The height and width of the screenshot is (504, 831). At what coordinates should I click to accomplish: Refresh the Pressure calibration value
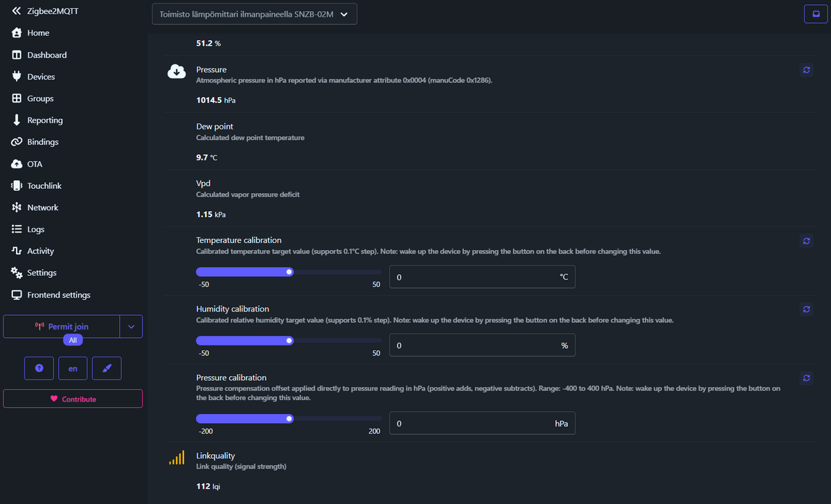[806, 378]
